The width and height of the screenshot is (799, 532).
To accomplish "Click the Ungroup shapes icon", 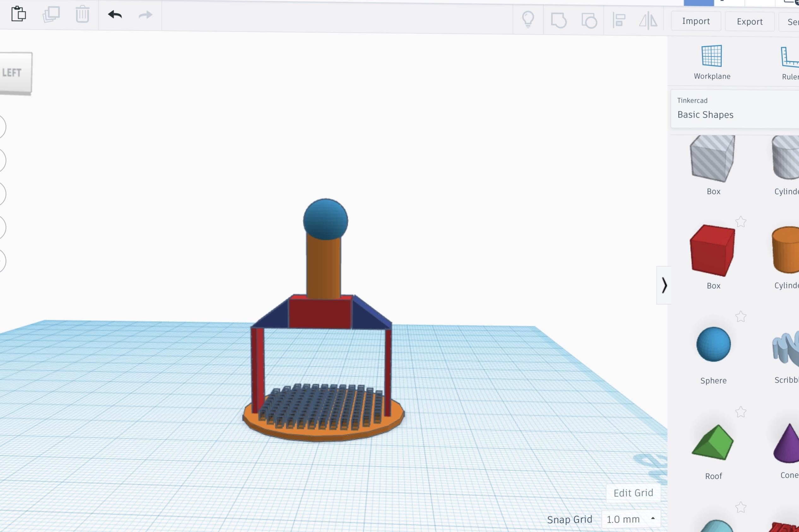I will pos(589,20).
